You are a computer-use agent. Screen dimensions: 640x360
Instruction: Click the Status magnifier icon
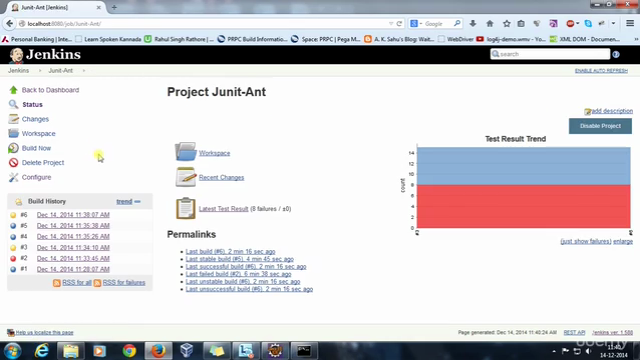[x=13, y=104]
